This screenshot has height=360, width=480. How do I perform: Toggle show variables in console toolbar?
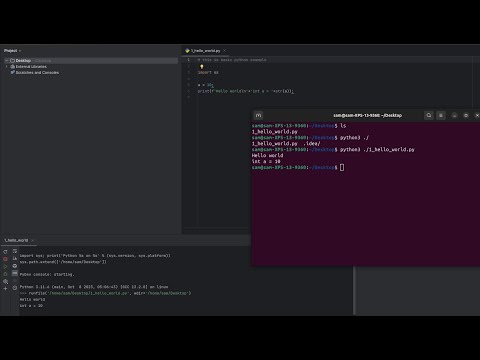coord(15,273)
